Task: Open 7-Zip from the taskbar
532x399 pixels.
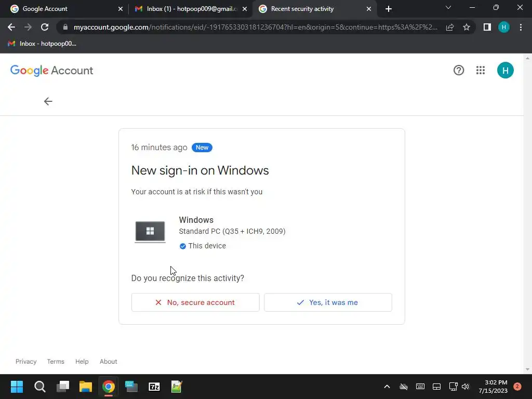Action: (x=154, y=387)
